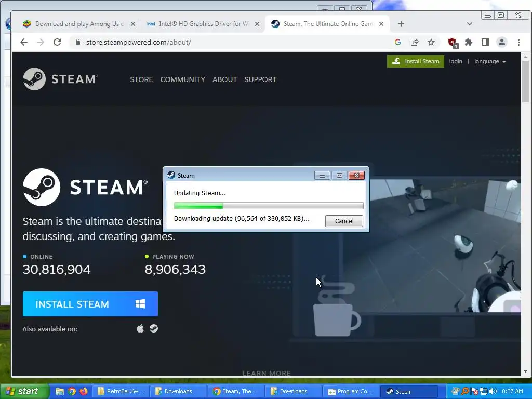The width and height of the screenshot is (532, 399).
Task: Click the Steam logo in the header
Action: point(60,79)
